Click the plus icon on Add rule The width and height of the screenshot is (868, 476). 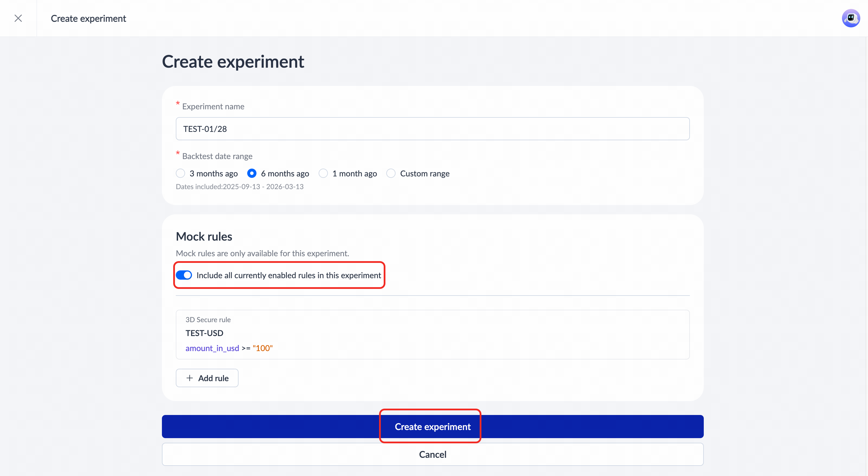pos(190,378)
